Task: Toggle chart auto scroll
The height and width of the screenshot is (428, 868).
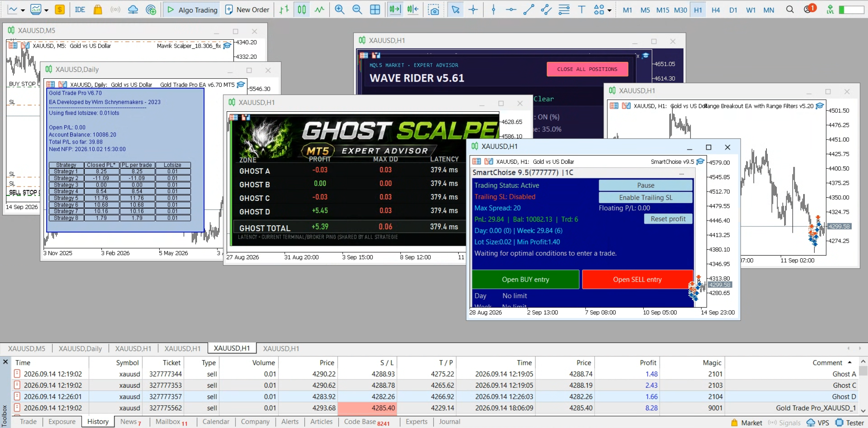Action: click(395, 9)
